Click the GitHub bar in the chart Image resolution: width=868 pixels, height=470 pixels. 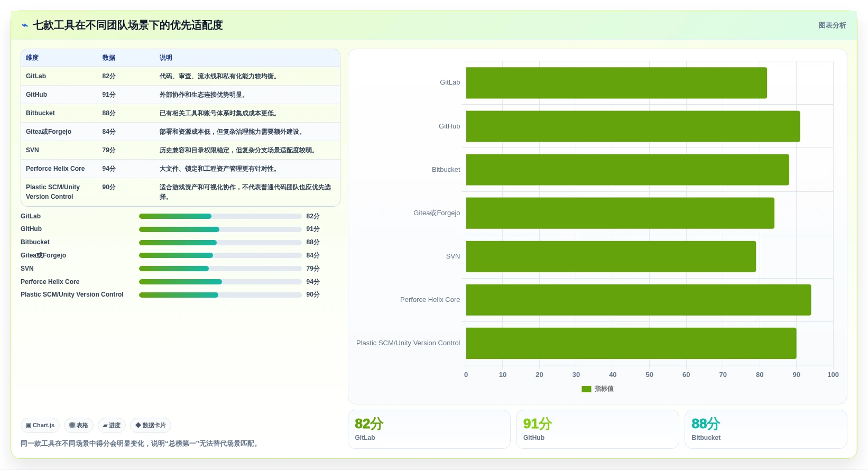click(x=633, y=126)
